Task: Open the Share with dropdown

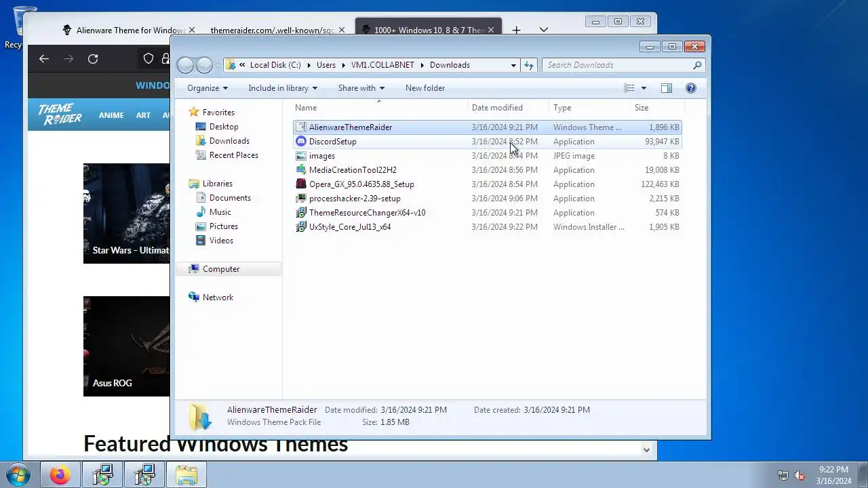Action: 361,88
